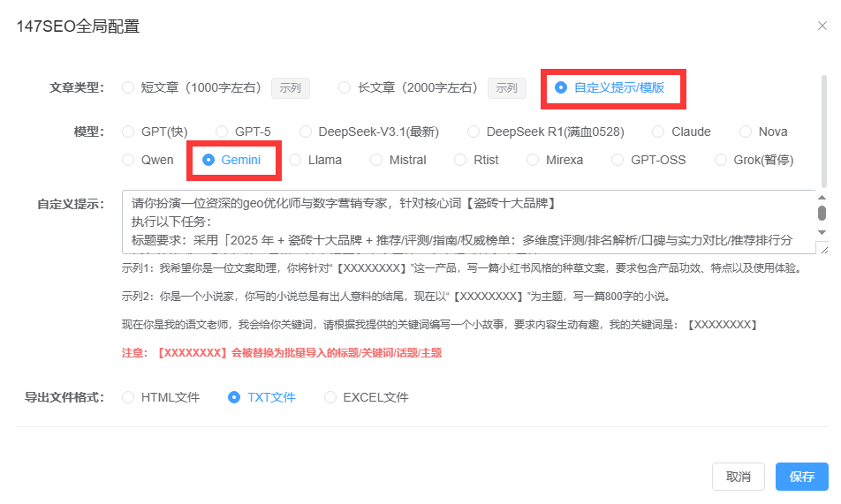Select the Gemini model radio button
Screen dimensions: 841x504
coord(209,160)
